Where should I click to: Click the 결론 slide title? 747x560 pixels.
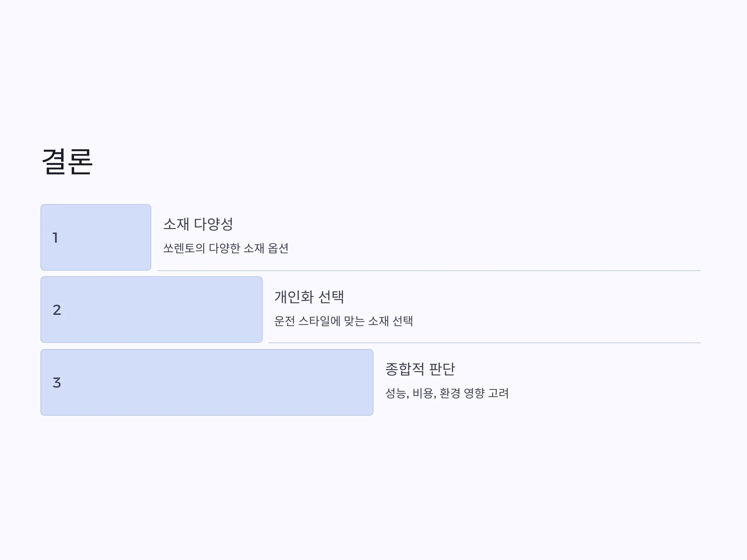pyautogui.click(x=67, y=161)
